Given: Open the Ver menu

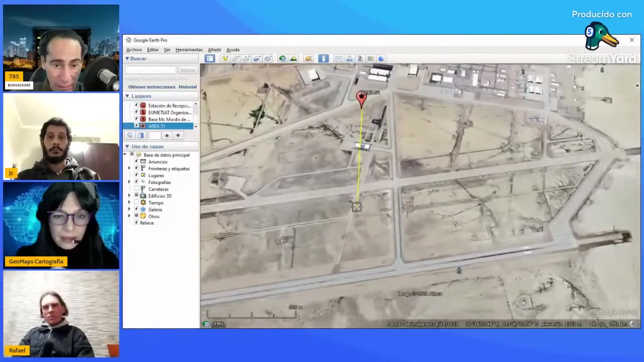Looking at the screenshot, I should click(167, 50).
